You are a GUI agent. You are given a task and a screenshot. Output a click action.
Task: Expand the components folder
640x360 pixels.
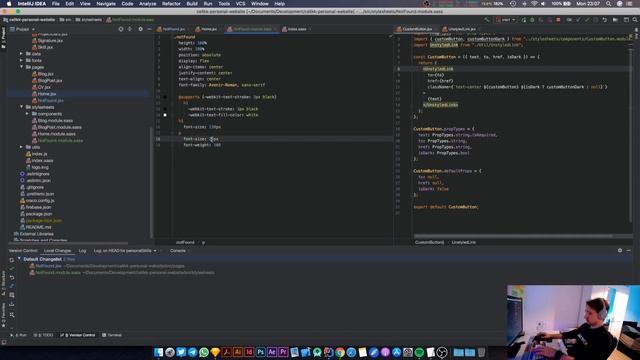pyautogui.click(x=27, y=114)
